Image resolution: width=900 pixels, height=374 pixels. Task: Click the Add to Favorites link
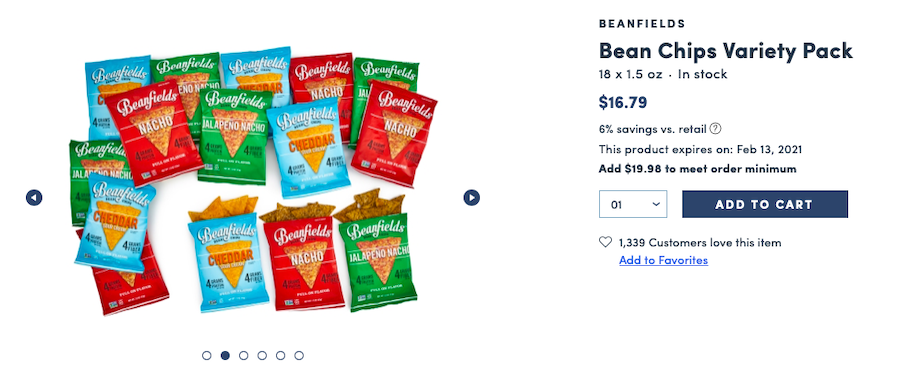tap(664, 260)
